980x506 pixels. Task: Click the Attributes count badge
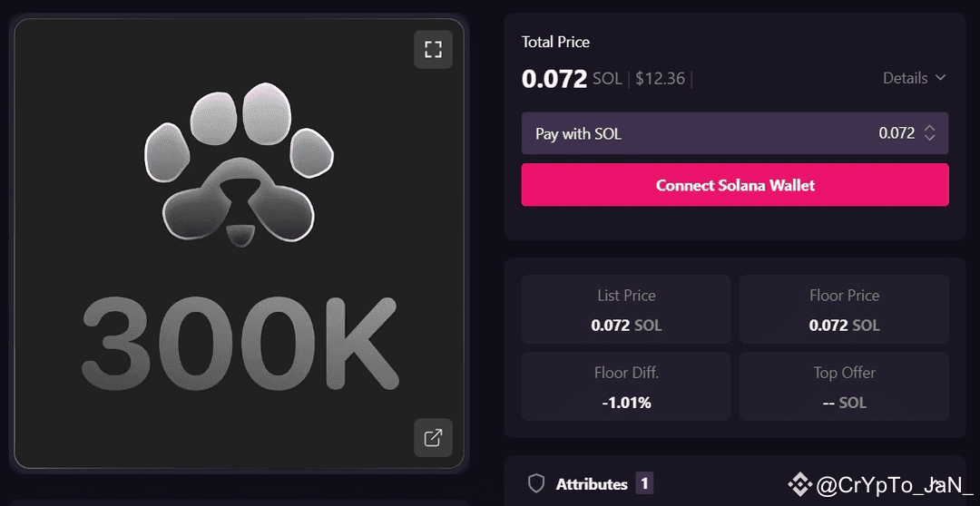tap(644, 483)
